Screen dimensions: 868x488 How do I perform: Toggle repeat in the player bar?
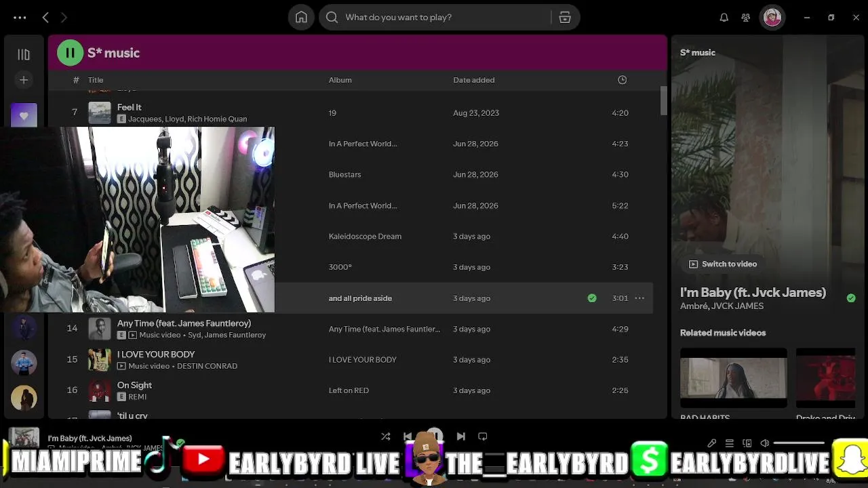click(x=483, y=436)
